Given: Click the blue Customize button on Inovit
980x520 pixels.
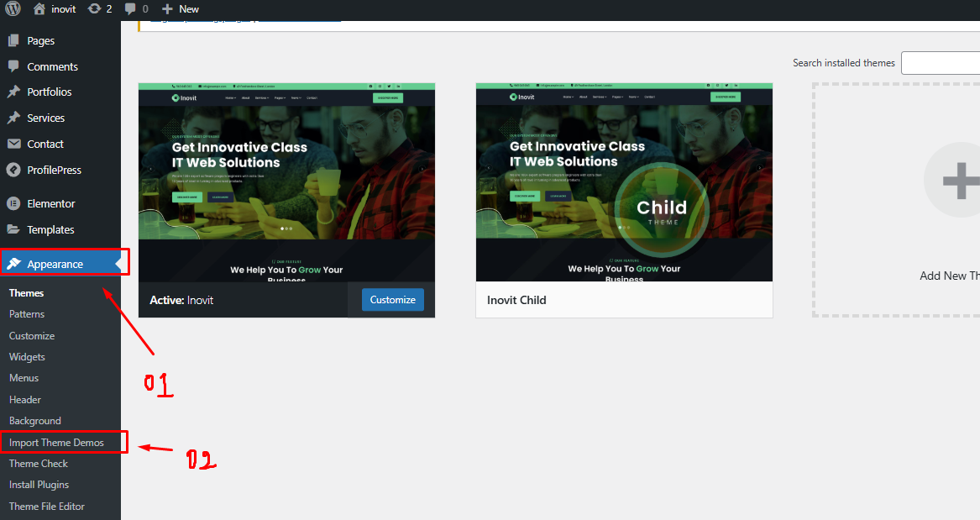Looking at the screenshot, I should point(392,300).
